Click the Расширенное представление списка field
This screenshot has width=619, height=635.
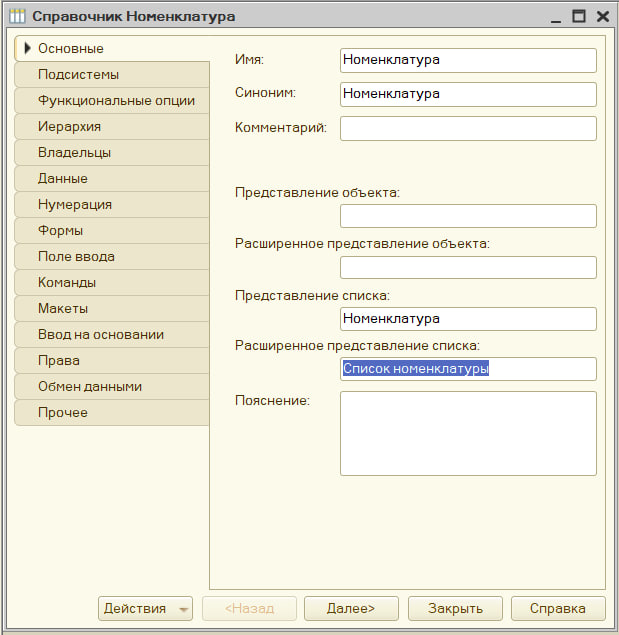click(468, 369)
